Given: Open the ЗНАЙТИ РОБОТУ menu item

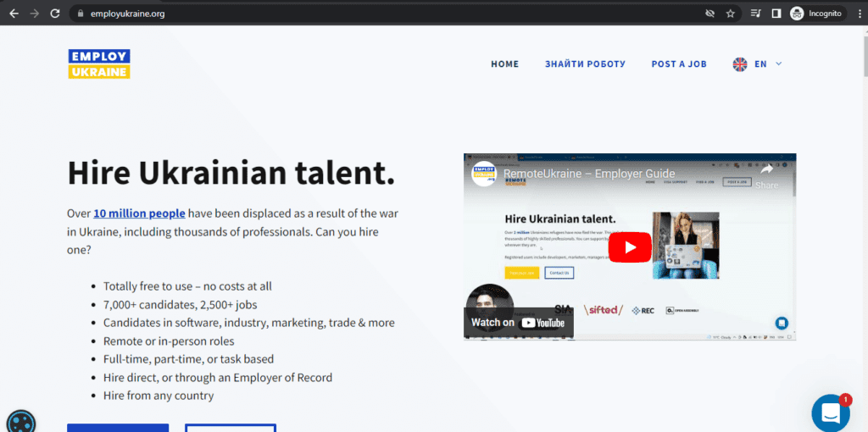Looking at the screenshot, I should point(585,64).
